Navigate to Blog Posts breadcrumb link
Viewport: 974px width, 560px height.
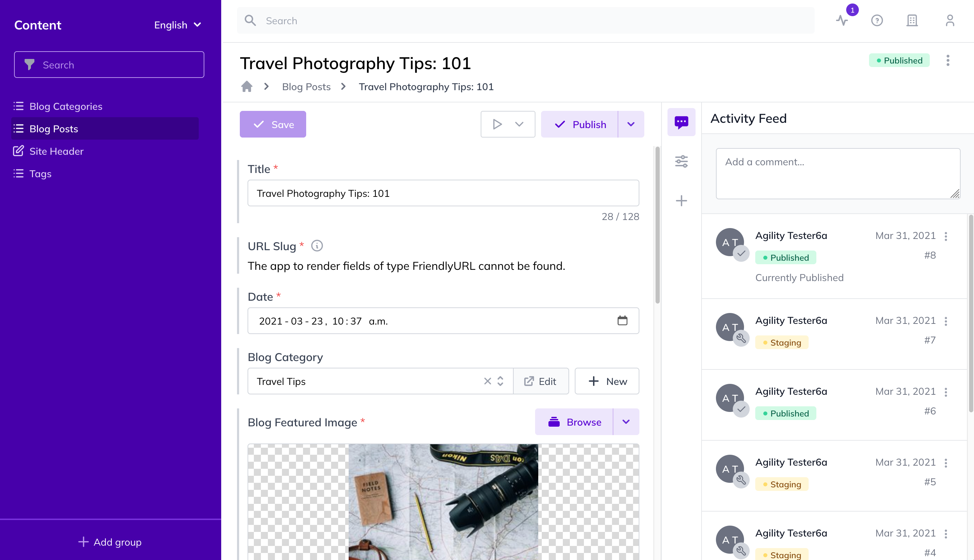[306, 87]
